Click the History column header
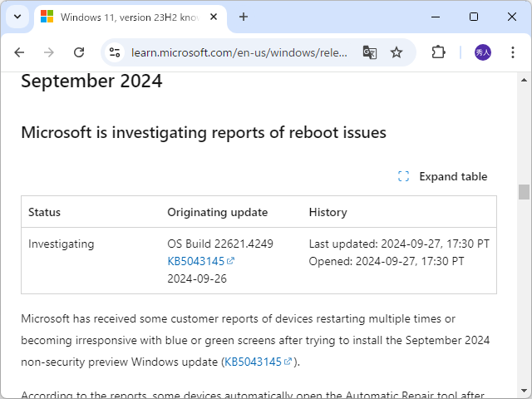The image size is (532, 399). pos(328,212)
